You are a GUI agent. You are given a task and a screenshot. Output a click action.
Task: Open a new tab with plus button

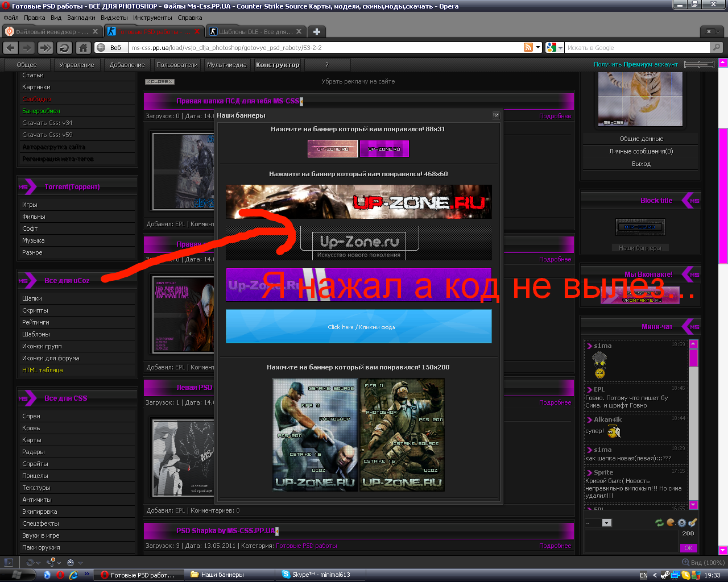(x=317, y=32)
